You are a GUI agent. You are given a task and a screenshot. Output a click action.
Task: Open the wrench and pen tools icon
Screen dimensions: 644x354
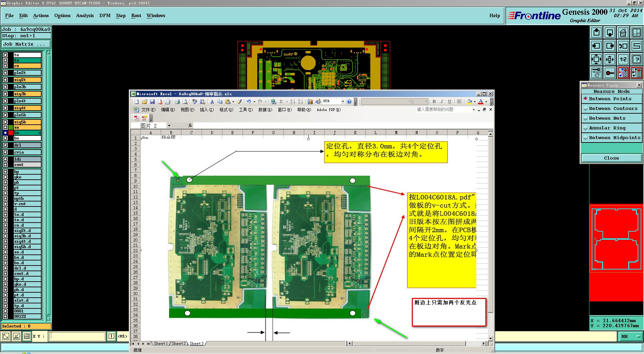(596, 73)
